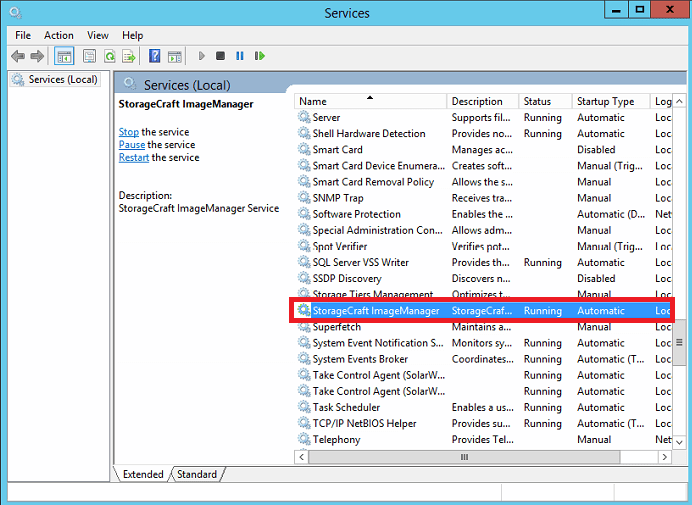Screen dimensions: 692x505
Task: Click 'Enables a us...' description of Task Scheduler
Action: (x=483, y=407)
